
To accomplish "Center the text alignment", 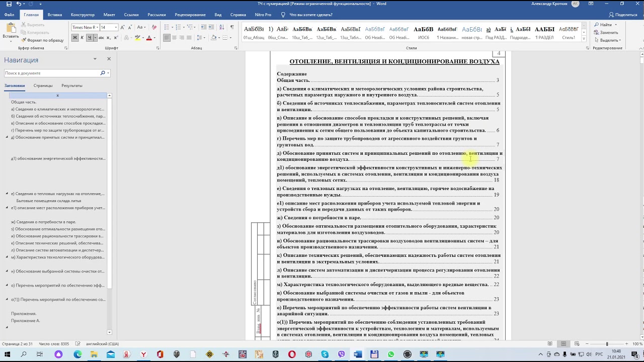I will pos(174,38).
